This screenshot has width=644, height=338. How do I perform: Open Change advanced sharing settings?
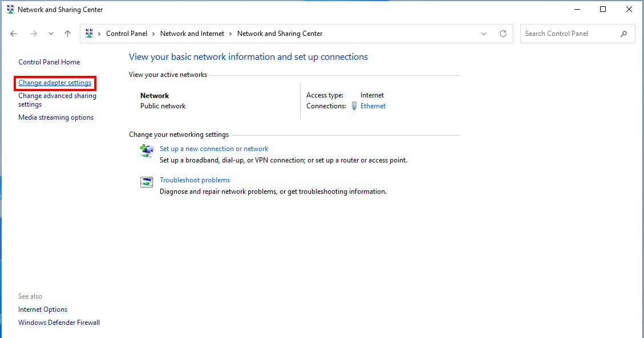[x=57, y=96]
